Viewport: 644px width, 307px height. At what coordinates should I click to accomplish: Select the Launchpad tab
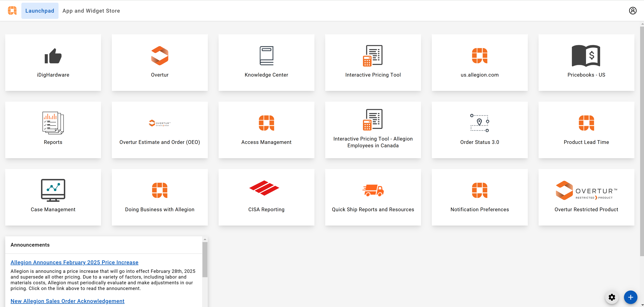coord(40,11)
